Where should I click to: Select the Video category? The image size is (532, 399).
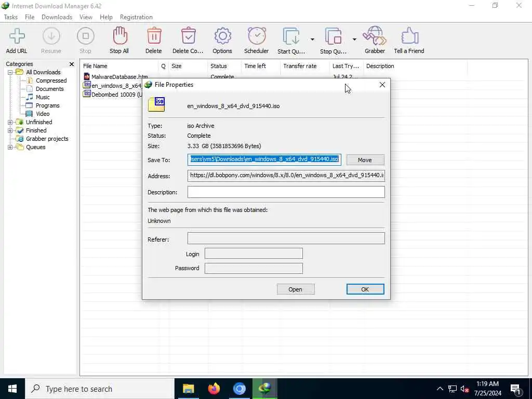[x=43, y=114]
